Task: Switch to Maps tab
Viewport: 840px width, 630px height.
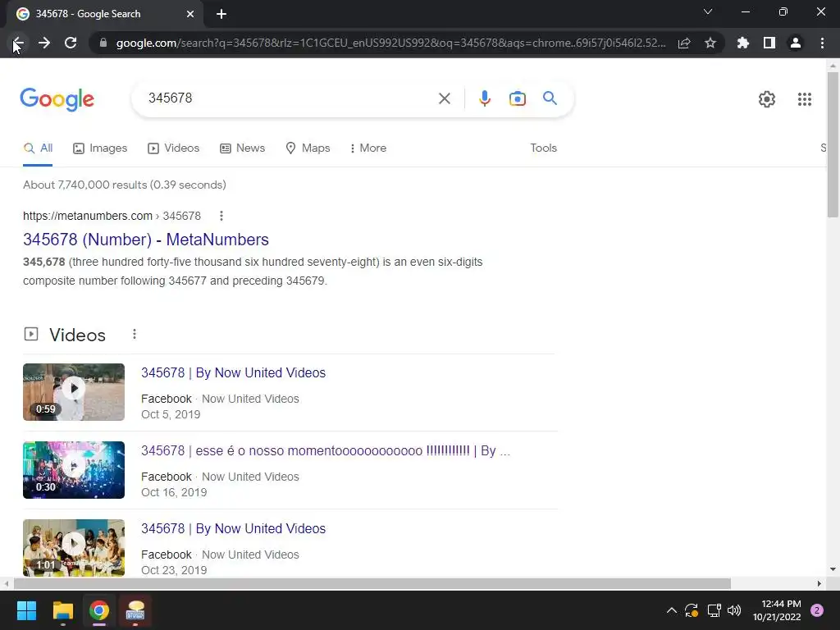Action: [x=308, y=148]
